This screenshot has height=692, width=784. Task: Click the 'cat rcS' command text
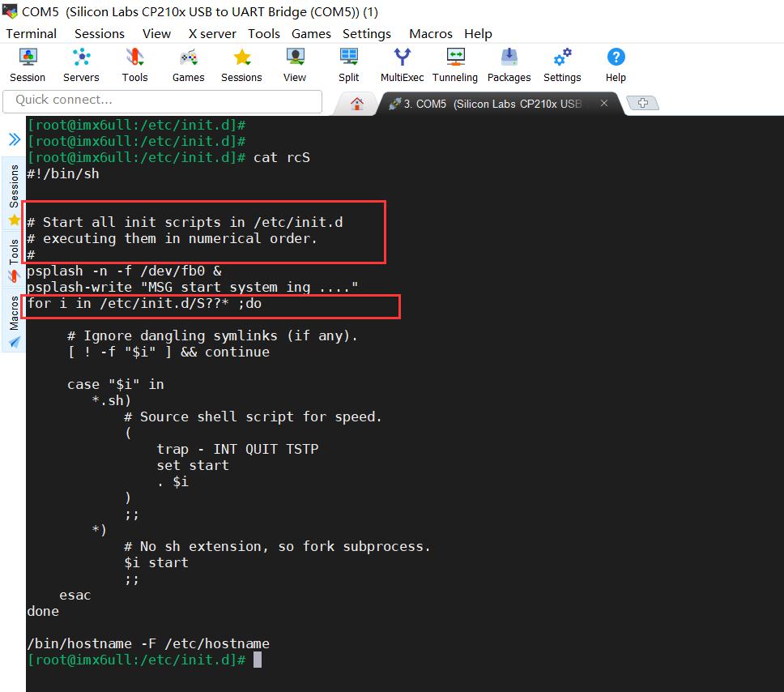[282, 158]
